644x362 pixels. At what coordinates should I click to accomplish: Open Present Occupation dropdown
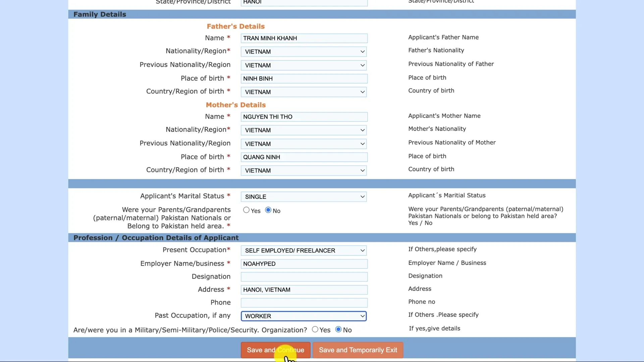pos(304,250)
